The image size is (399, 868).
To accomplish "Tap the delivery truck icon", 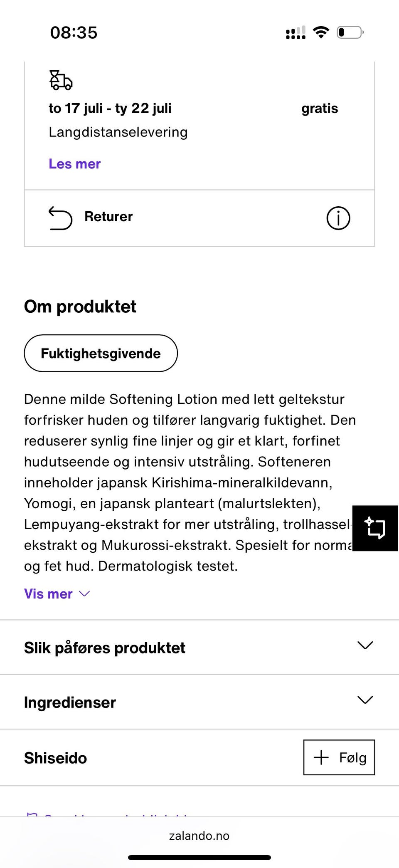I will pyautogui.click(x=61, y=80).
